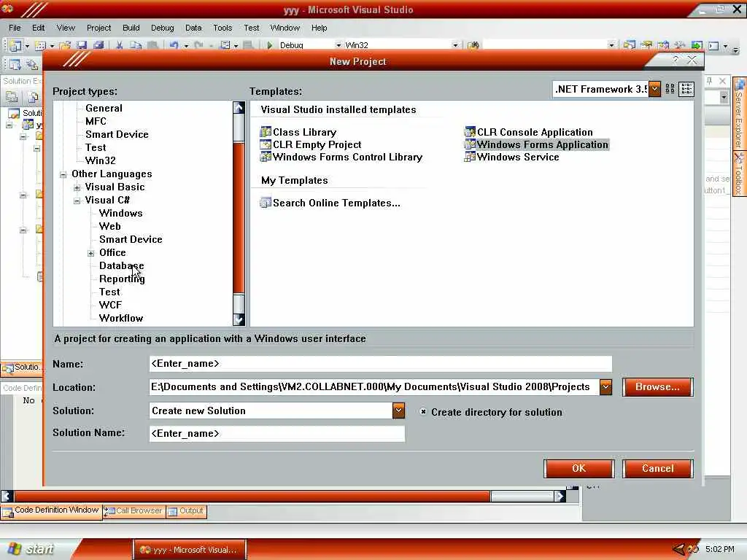Click the OK button

coord(578,468)
